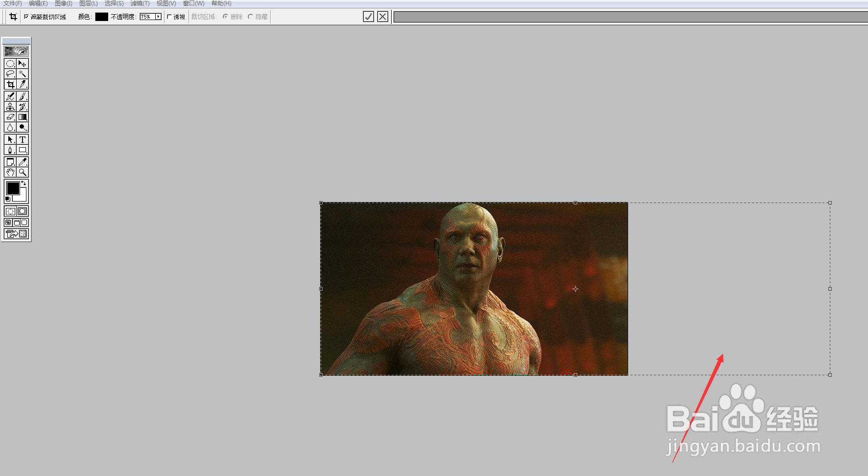Select 隐藏 cropped area radio
This screenshot has height=476, width=868.
click(x=250, y=17)
